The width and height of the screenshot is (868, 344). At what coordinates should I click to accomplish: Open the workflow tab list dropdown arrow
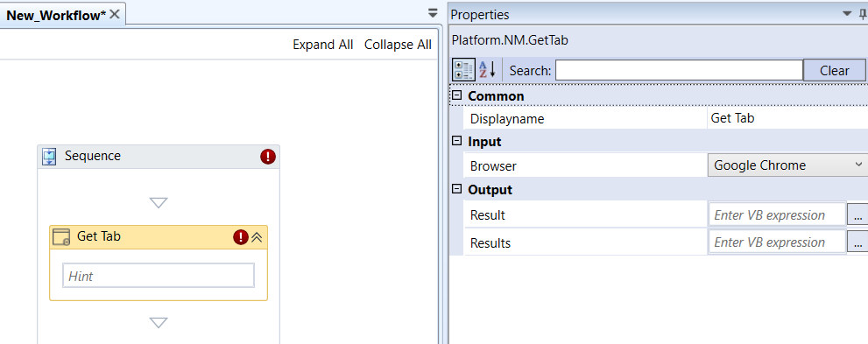point(433,14)
